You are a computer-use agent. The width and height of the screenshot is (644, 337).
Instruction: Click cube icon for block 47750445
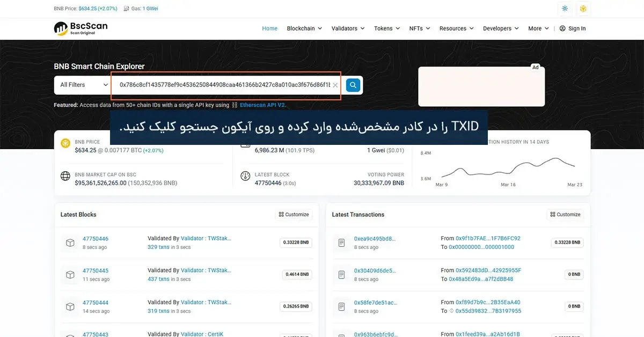click(70, 275)
